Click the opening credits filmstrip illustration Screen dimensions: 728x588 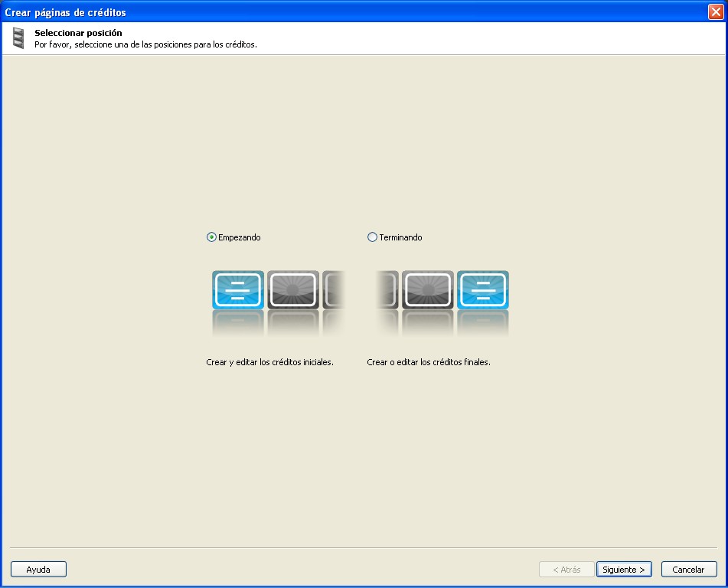[278, 303]
